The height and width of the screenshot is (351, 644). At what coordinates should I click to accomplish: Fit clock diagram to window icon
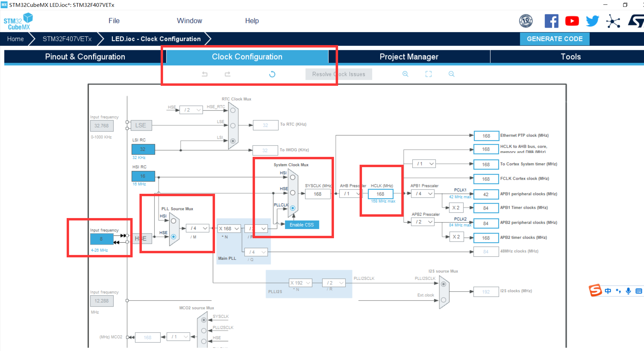(428, 74)
